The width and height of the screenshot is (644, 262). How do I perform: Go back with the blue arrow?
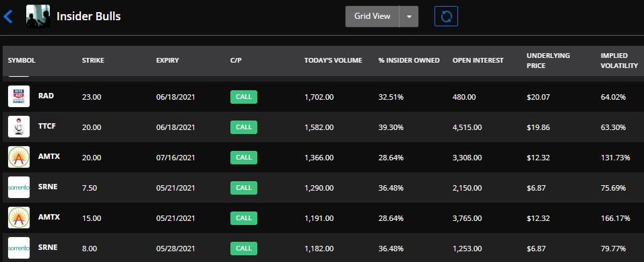8,16
